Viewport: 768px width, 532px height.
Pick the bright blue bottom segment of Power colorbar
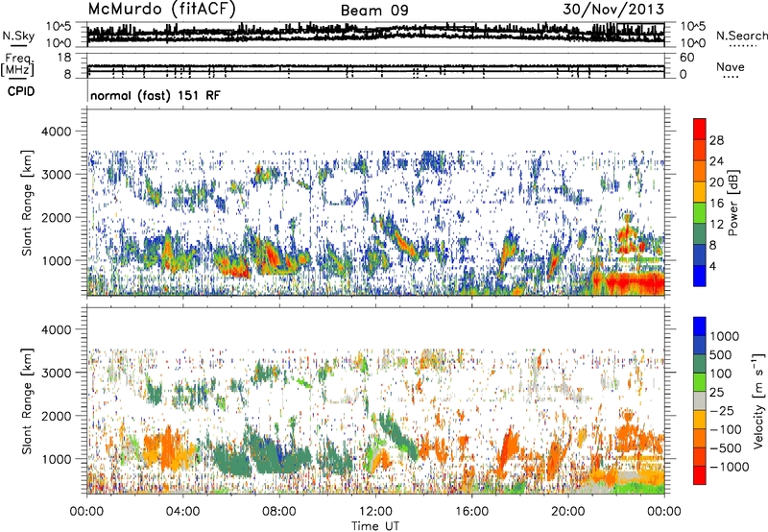coord(700,276)
